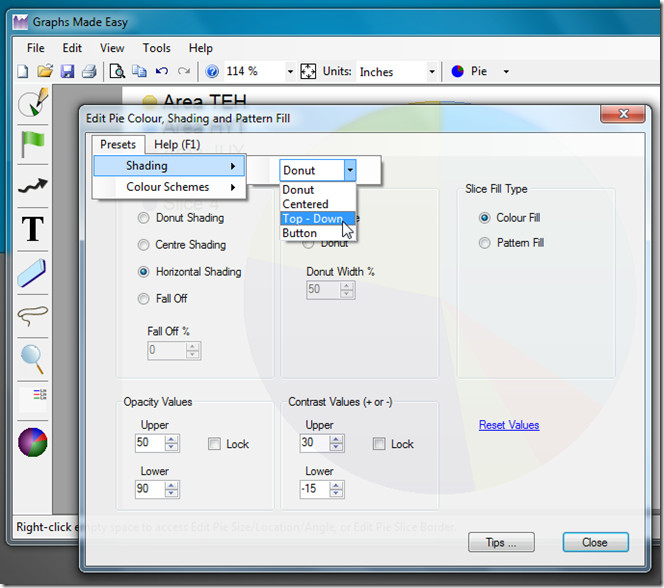
Task: Click the colourful pie sphere icon in sidebar
Action: click(33, 442)
